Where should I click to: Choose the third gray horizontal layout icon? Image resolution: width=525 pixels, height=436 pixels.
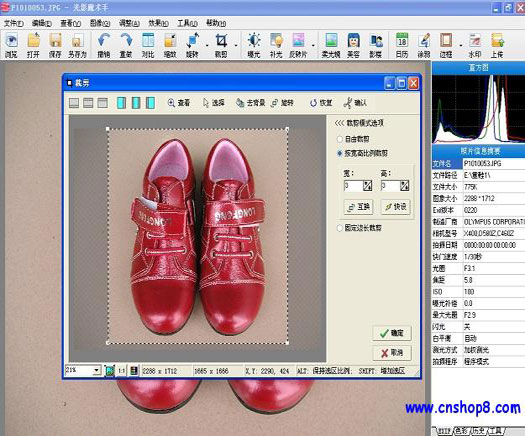[x=102, y=103]
